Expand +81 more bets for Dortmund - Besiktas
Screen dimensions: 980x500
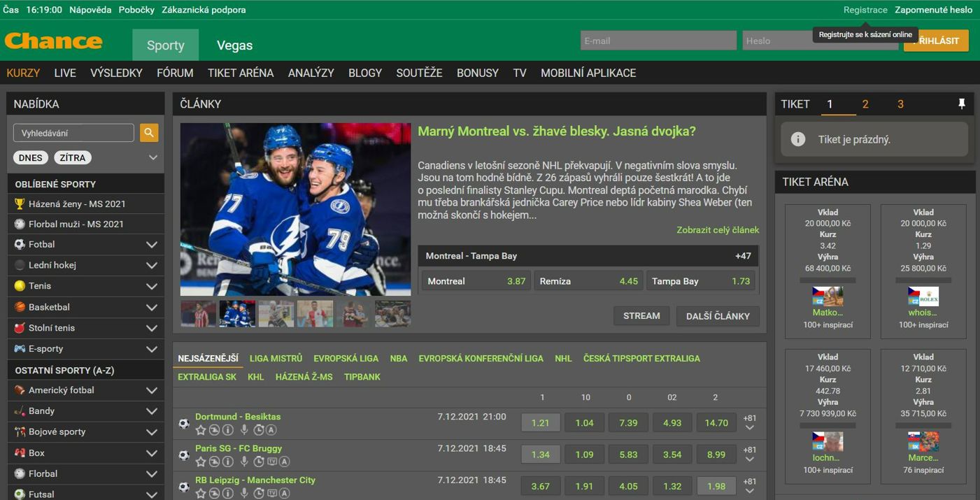(750, 423)
